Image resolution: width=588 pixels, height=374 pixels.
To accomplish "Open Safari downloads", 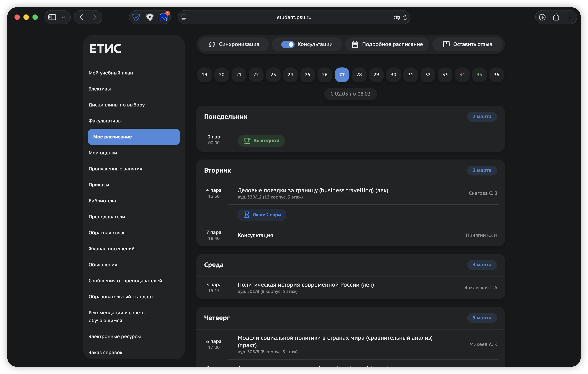I will (542, 17).
